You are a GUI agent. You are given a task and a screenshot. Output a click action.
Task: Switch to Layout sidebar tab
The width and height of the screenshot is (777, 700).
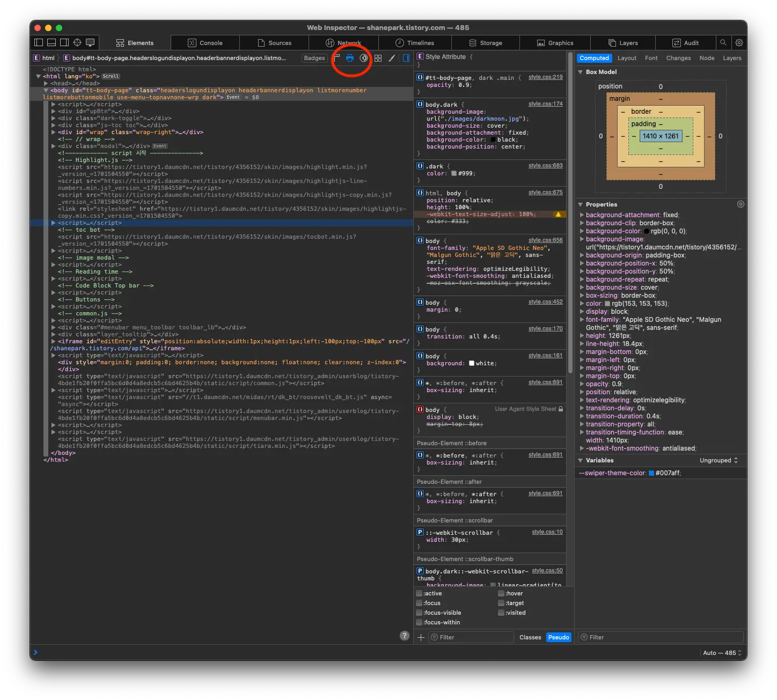[x=627, y=58]
